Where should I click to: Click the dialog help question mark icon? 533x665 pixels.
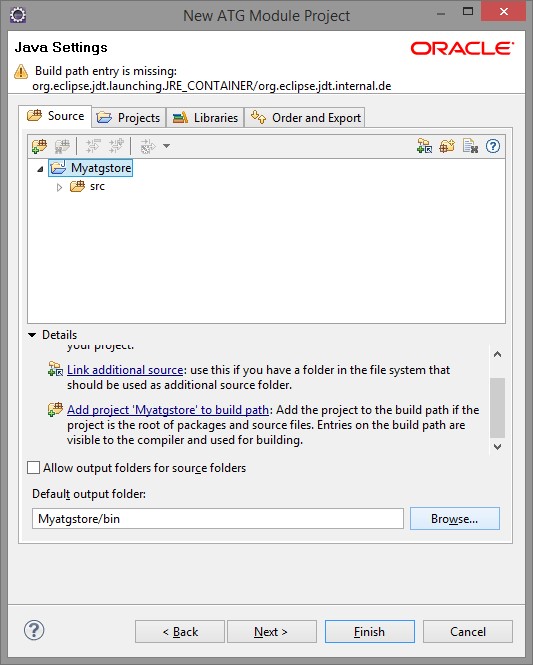pos(34,630)
